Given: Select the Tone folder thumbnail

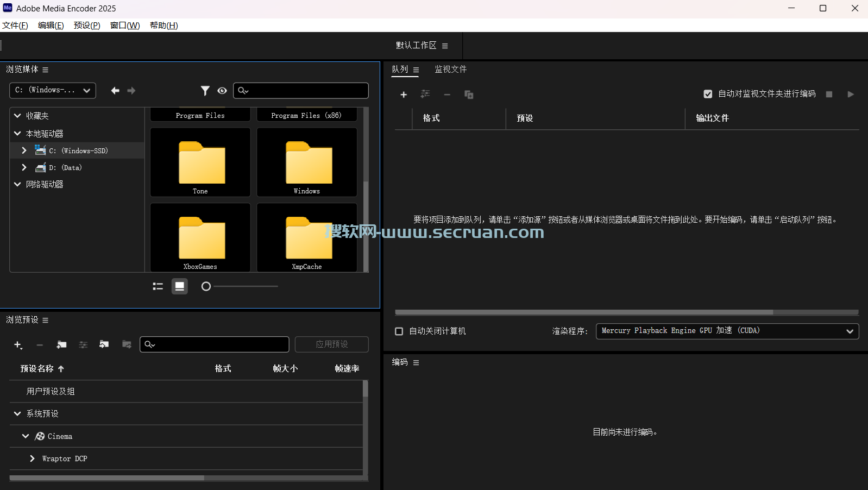Looking at the screenshot, I should pos(200,162).
